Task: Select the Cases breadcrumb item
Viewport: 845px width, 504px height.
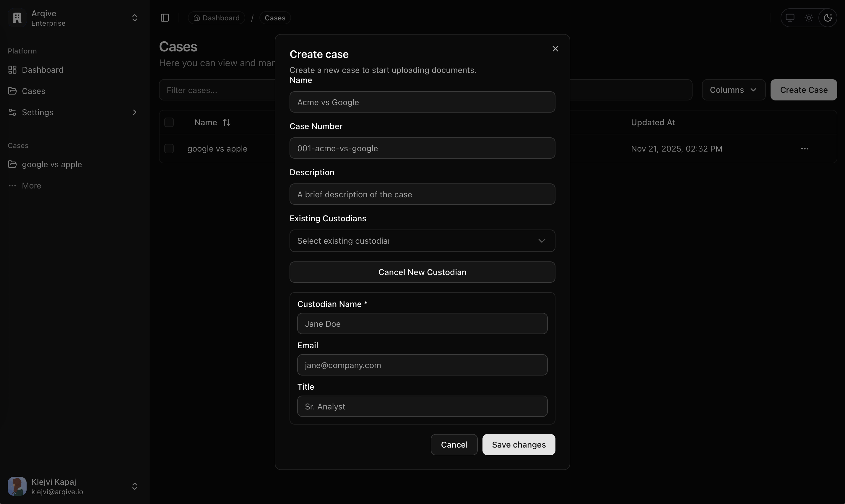Action: coord(275,18)
